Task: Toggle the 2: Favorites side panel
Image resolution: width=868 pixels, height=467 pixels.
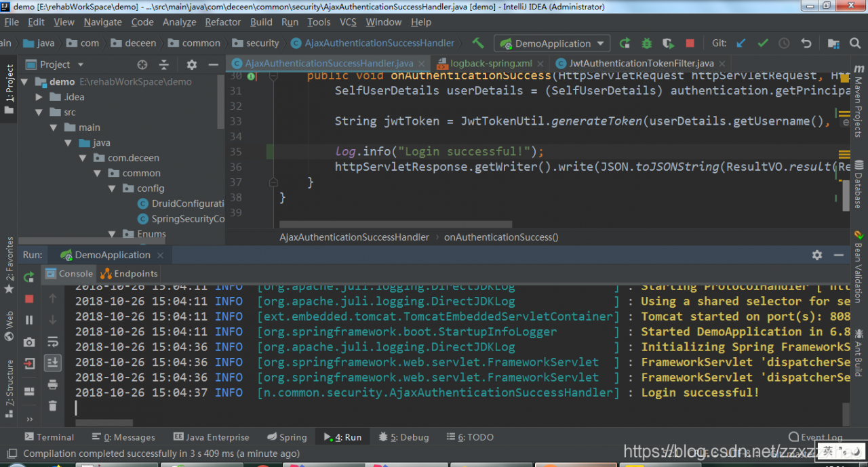Action: [x=9, y=264]
